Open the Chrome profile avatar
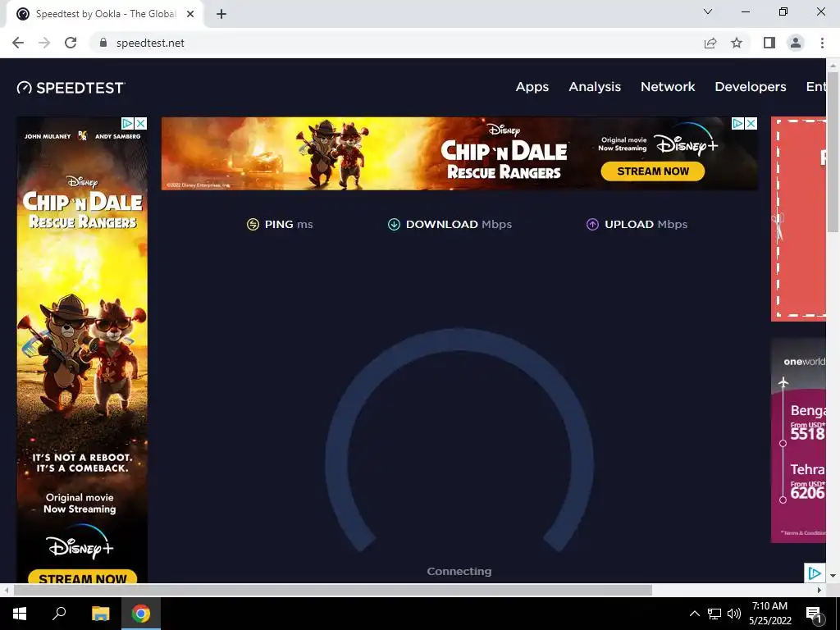The image size is (840, 630). coord(796,43)
